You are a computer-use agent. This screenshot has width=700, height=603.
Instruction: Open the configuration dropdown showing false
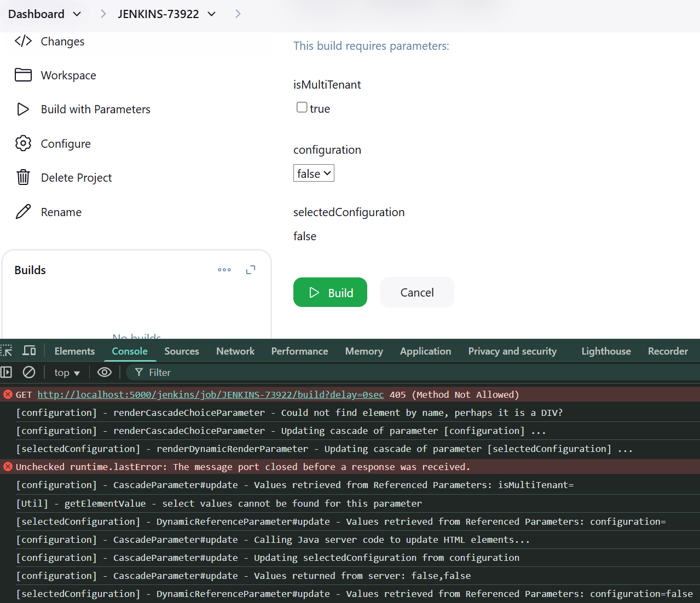click(314, 173)
